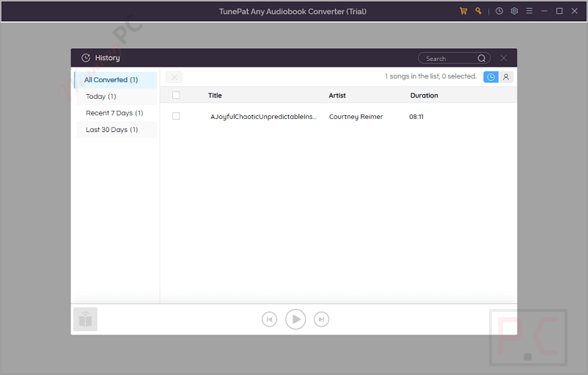Click the shopping cart purchase icon
588x375 pixels.
[x=463, y=11]
